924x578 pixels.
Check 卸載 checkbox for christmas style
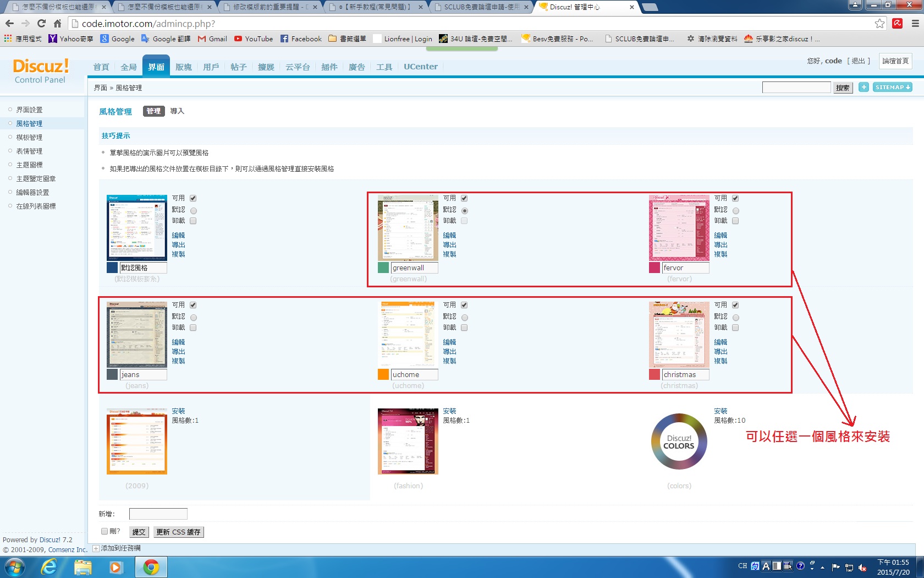735,328
